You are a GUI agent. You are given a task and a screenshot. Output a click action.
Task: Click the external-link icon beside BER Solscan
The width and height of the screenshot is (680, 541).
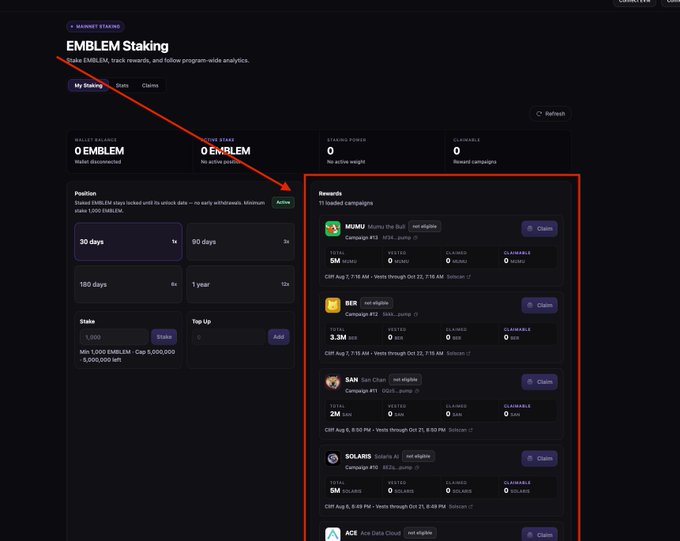tap(468, 354)
